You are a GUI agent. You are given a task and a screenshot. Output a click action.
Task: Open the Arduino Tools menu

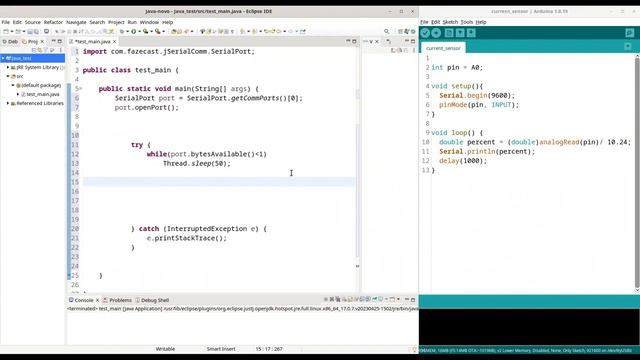(x=467, y=22)
